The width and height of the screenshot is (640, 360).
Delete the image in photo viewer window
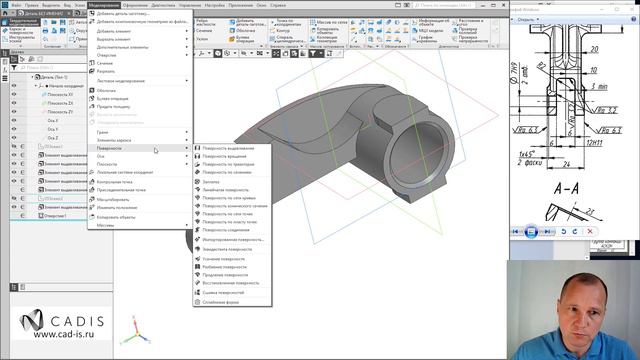[590, 231]
